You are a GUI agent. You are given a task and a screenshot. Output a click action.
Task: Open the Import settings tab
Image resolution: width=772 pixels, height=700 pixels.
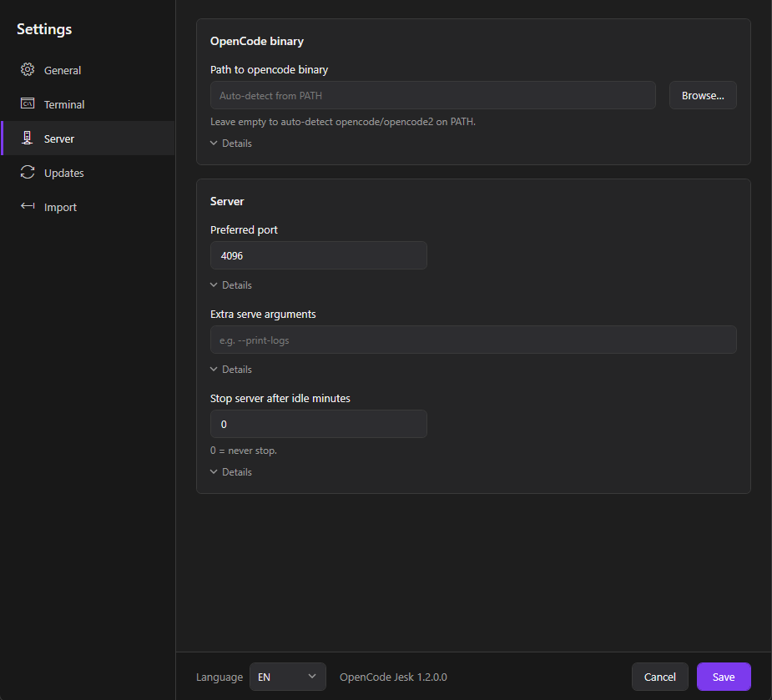pyautogui.click(x=88, y=207)
